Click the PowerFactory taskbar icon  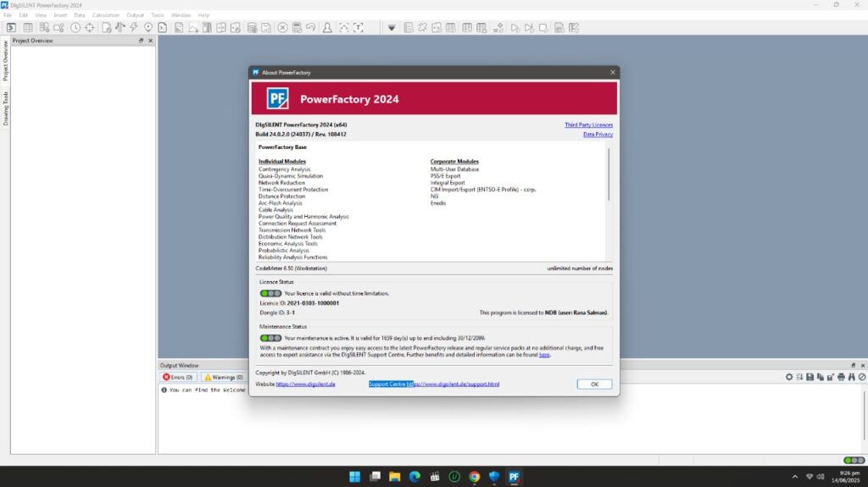click(515, 477)
